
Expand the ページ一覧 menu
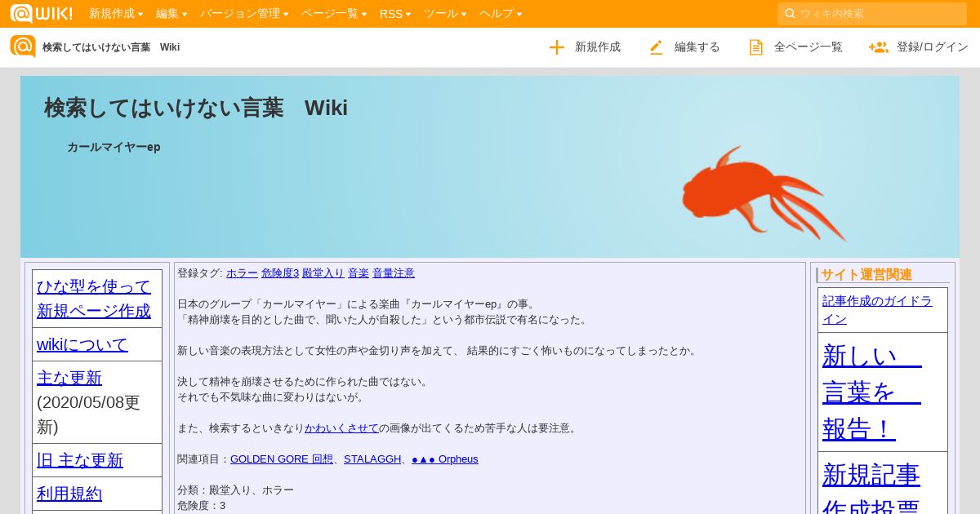tap(334, 13)
